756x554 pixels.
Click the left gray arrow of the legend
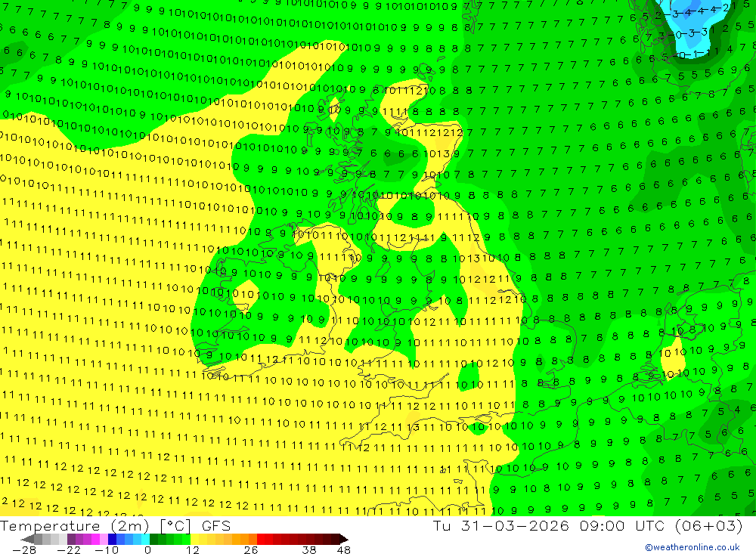click(27, 540)
